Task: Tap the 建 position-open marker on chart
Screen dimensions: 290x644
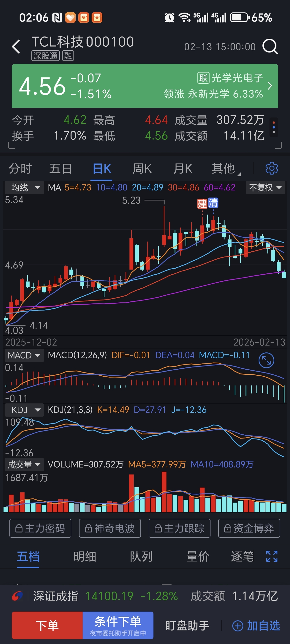Action: click(x=202, y=204)
